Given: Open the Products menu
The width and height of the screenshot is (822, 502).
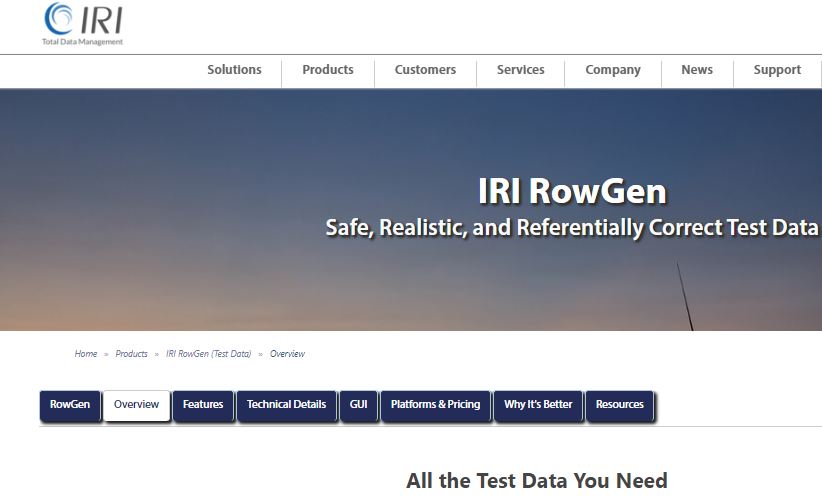Looking at the screenshot, I should coord(328,70).
